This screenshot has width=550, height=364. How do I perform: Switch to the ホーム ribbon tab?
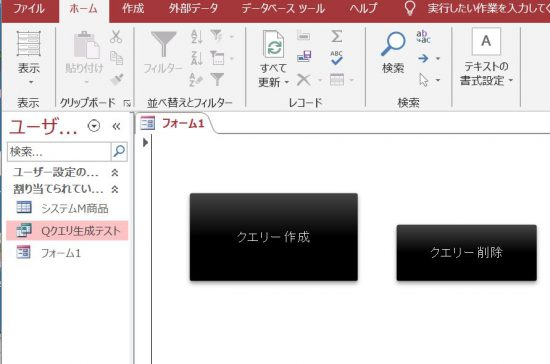[83, 8]
